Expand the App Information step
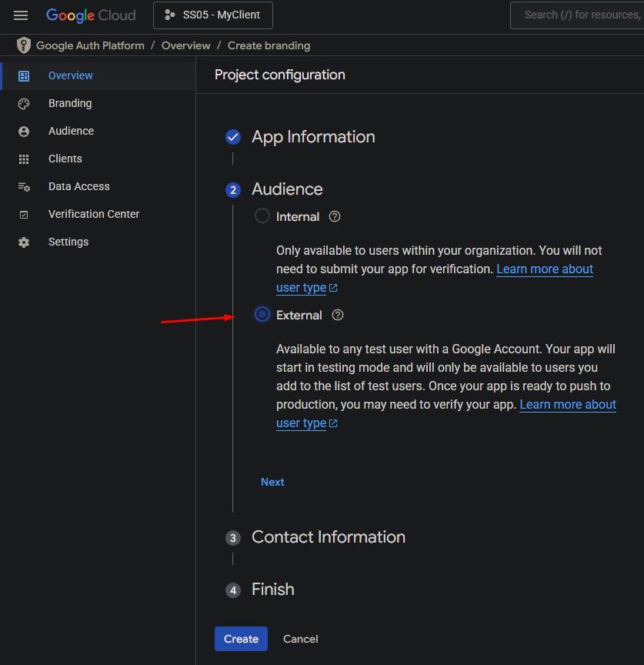The width and height of the screenshot is (644, 665). click(x=313, y=137)
